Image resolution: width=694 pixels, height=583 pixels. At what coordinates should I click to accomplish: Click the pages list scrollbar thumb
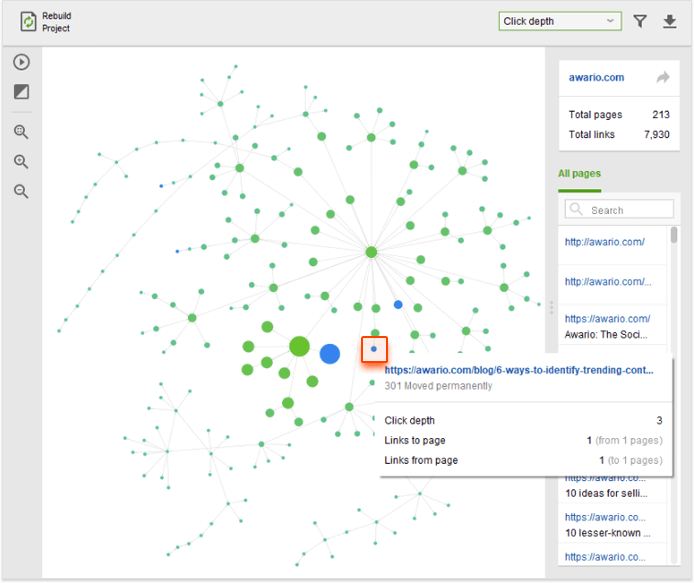(x=674, y=235)
